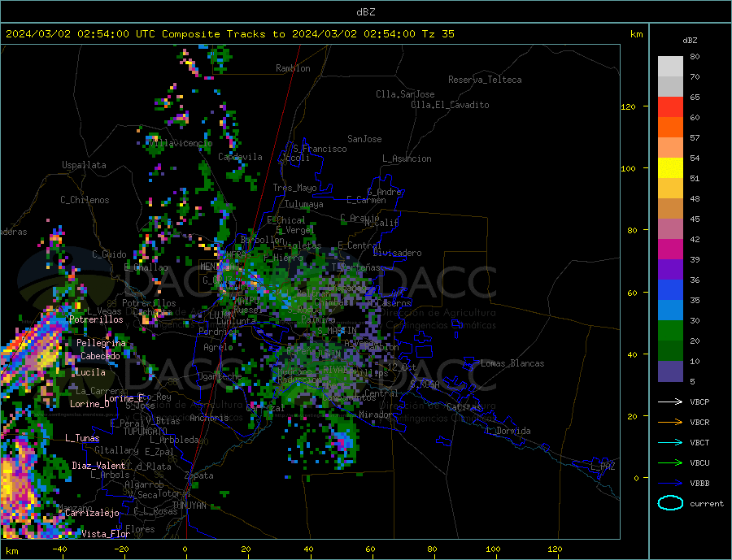Click the timestamp header '2024/03/02 02:54:00 UTC Composite'
Viewport: 732px width, 560px height.
pos(112,34)
